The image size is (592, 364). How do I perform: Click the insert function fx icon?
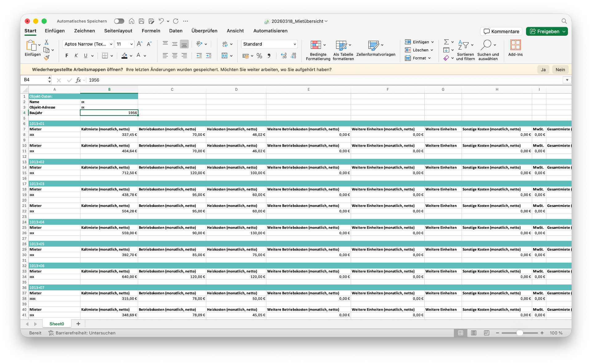pyautogui.click(x=78, y=80)
